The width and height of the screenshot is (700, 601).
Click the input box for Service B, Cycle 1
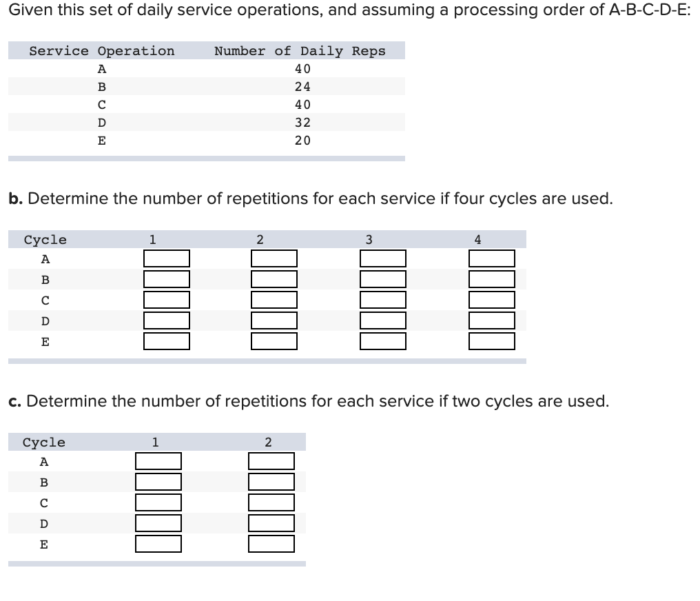[x=166, y=278]
